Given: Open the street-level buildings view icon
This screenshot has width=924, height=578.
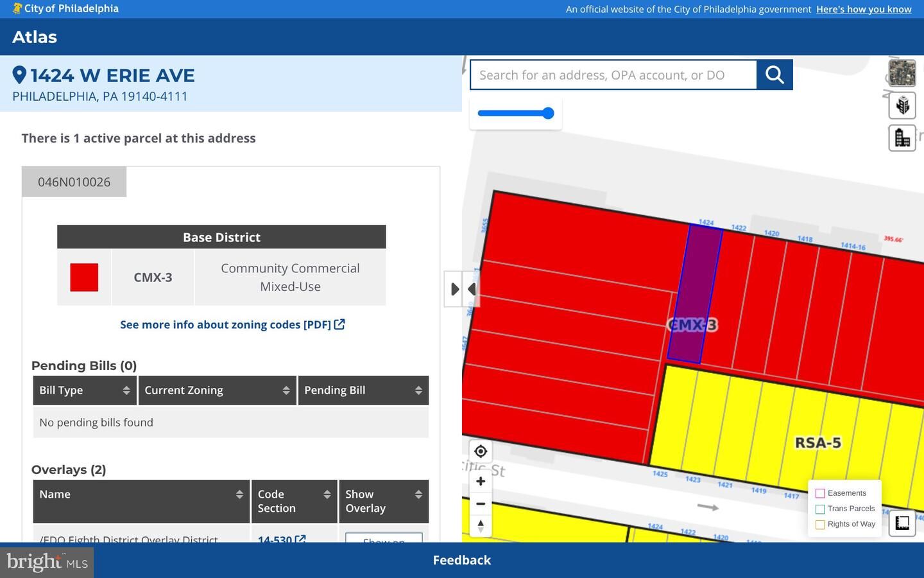Looking at the screenshot, I should point(902,137).
